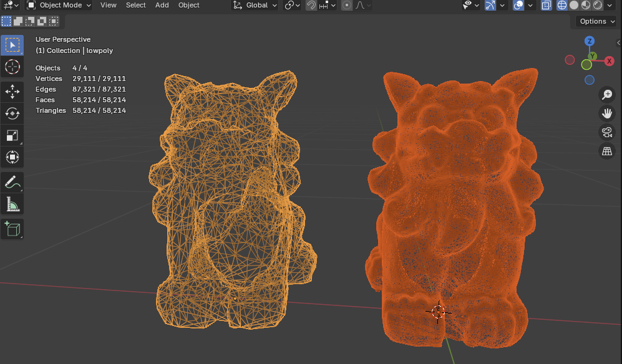Choose the Measure tool
The image size is (622, 364).
click(12, 204)
